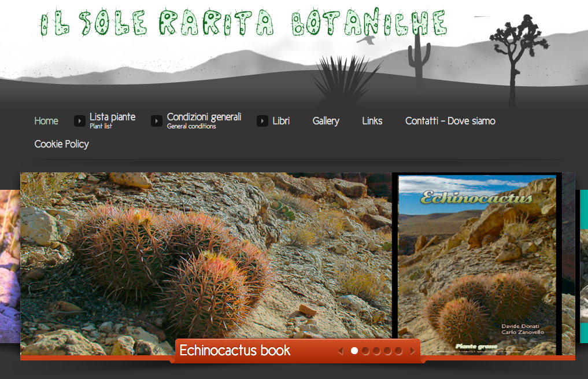
Task: Select the second slide indicator dot
Action: point(365,351)
